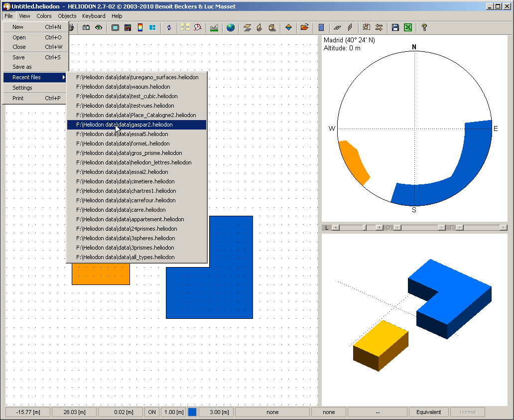Viewport: 514px width, 420px height.
Task: Open the Help menu
Action: click(117, 16)
